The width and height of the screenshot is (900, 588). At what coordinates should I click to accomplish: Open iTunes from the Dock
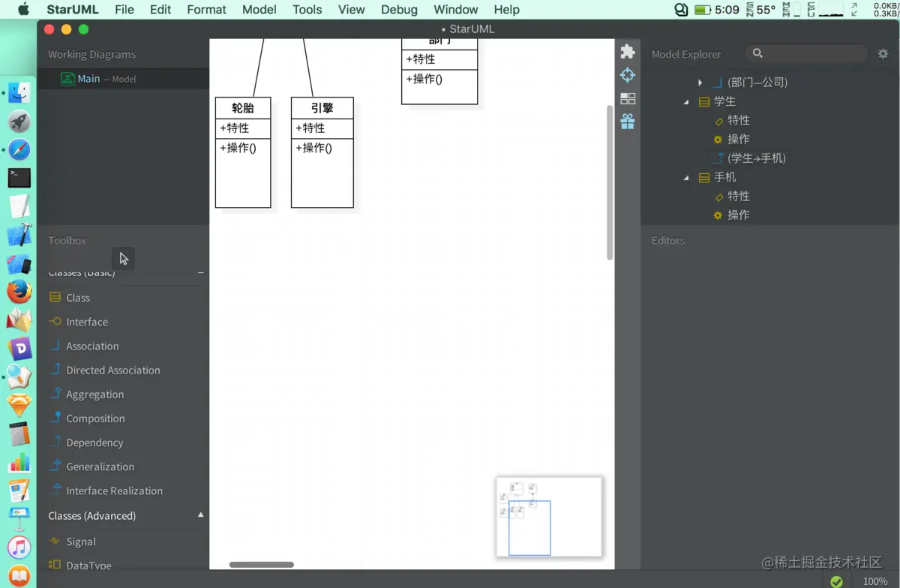tap(19, 547)
